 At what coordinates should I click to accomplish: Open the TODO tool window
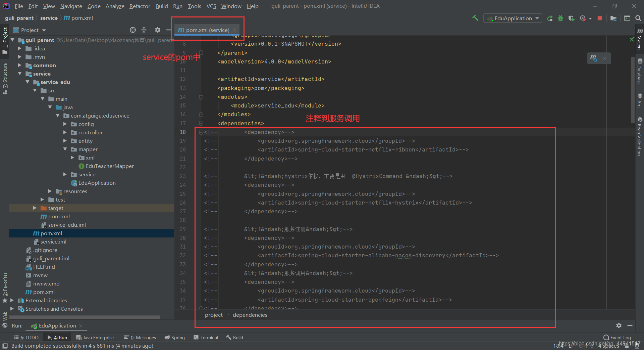coord(26,338)
